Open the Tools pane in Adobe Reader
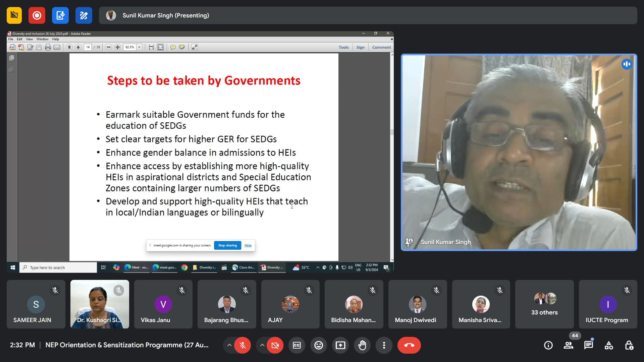This screenshot has width=644, height=362. tap(343, 47)
